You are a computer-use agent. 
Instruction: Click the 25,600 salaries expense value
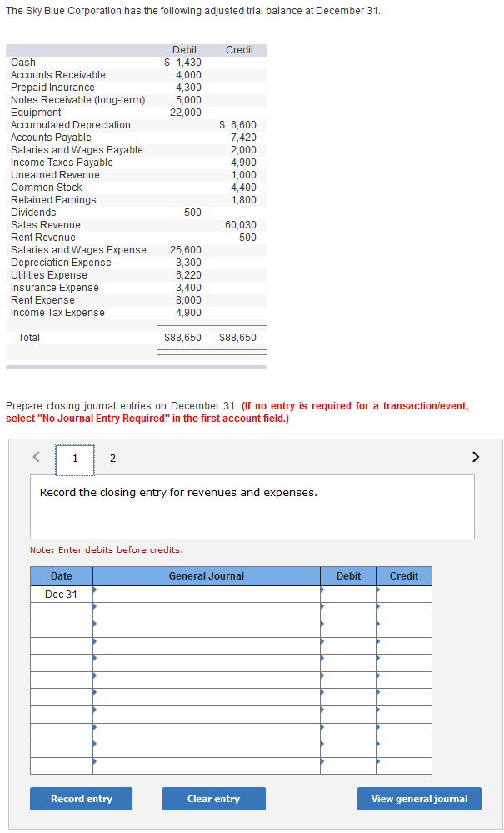tap(185, 249)
